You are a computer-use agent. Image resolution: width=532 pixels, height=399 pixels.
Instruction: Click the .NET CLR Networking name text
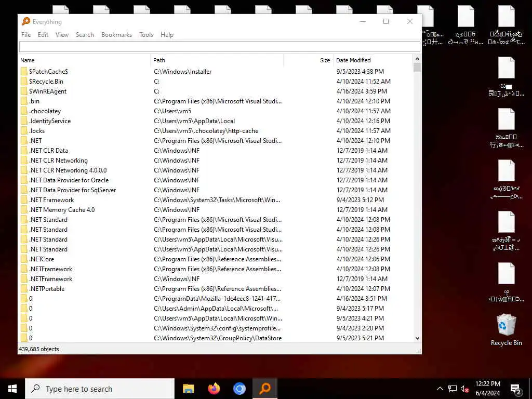coord(58,161)
